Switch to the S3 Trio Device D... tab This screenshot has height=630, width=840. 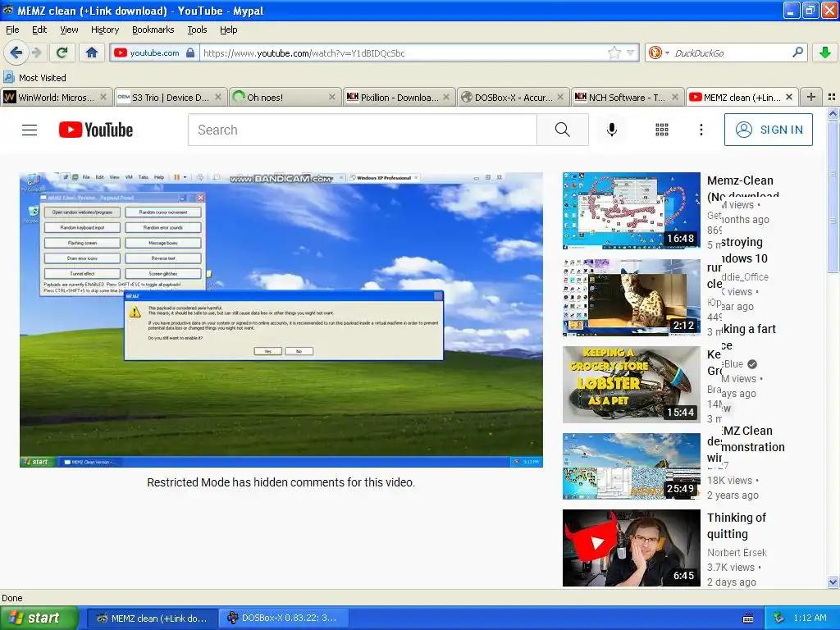171,97
